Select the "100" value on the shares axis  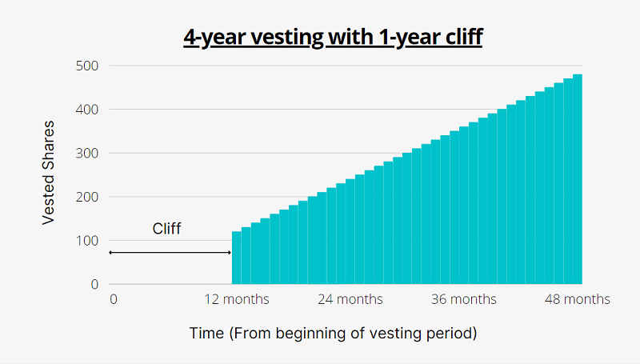86,241
